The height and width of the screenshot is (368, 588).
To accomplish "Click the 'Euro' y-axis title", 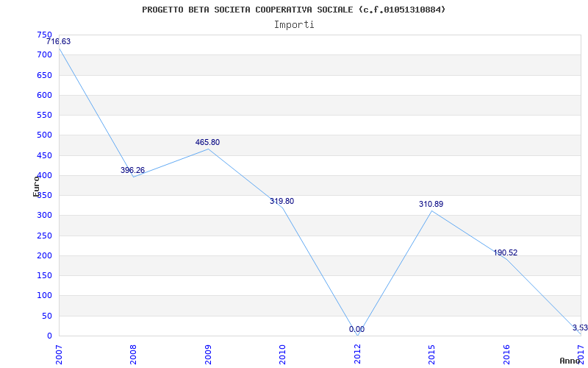I will pos(36,186).
